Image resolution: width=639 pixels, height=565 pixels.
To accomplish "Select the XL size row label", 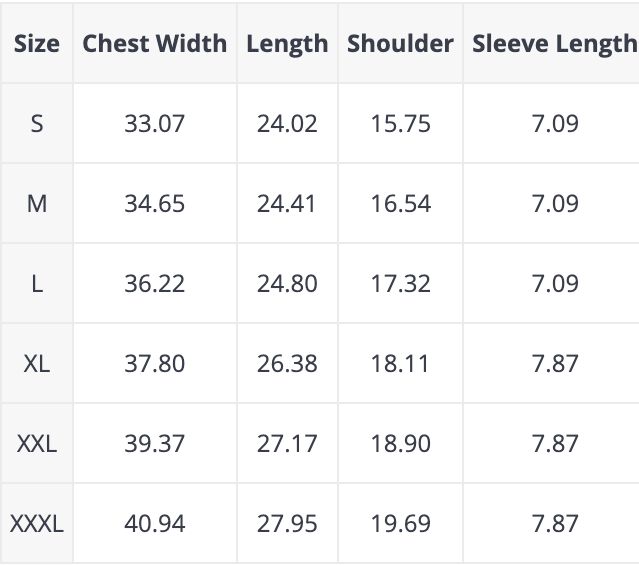I will point(37,363).
